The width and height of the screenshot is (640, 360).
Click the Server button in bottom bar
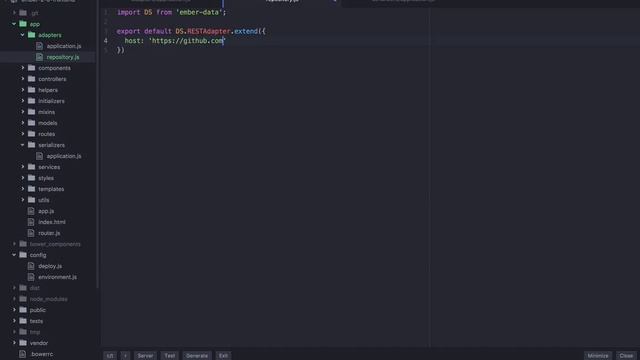tap(145, 356)
